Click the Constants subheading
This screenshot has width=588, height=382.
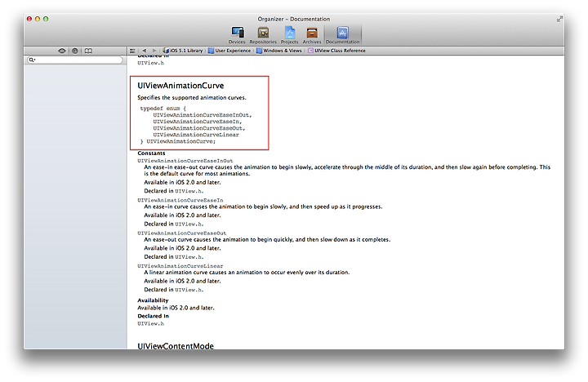pyautogui.click(x=151, y=153)
